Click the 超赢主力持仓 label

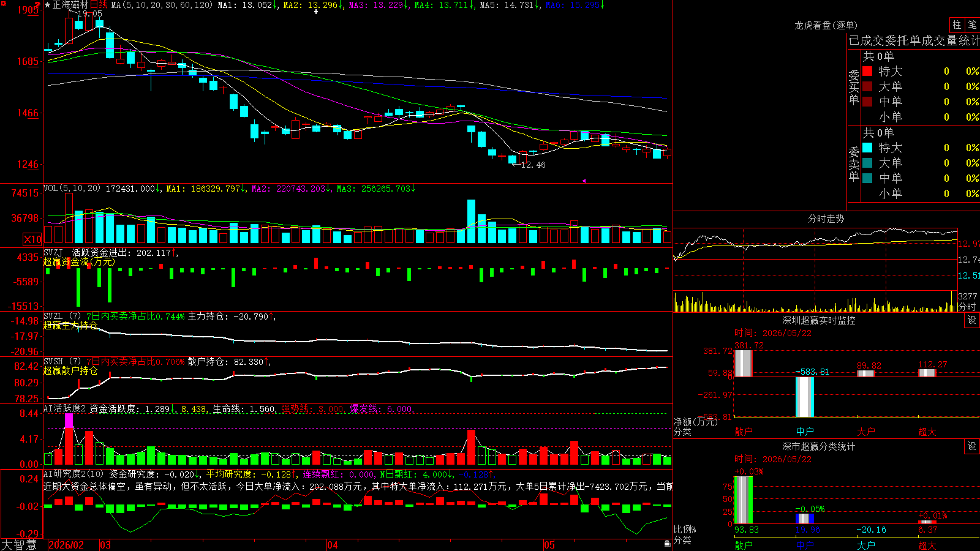tap(70, 325)
